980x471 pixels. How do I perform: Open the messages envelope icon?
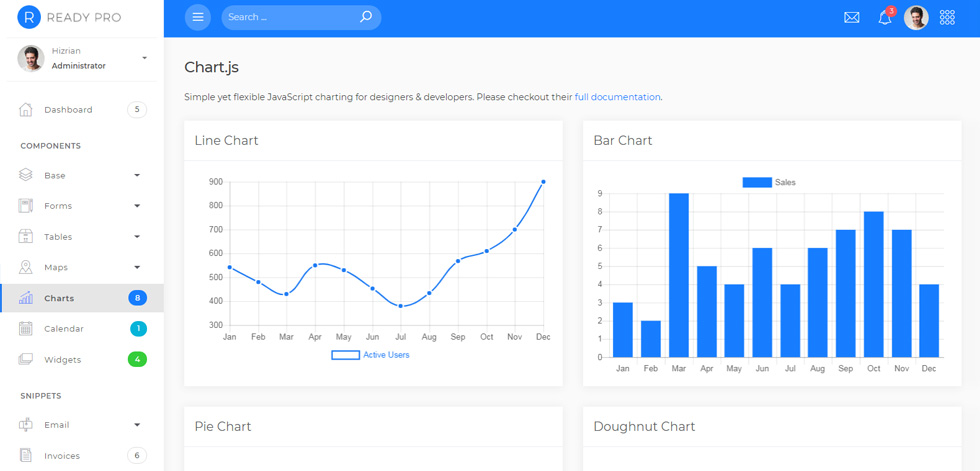[851, 17]
